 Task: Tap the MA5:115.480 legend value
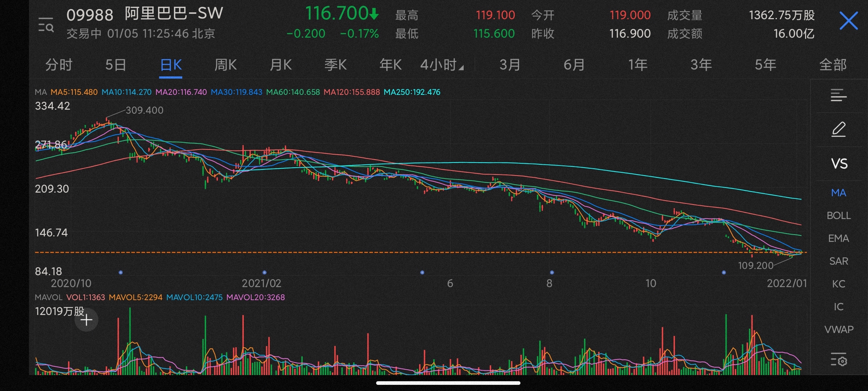coord(74,92)
